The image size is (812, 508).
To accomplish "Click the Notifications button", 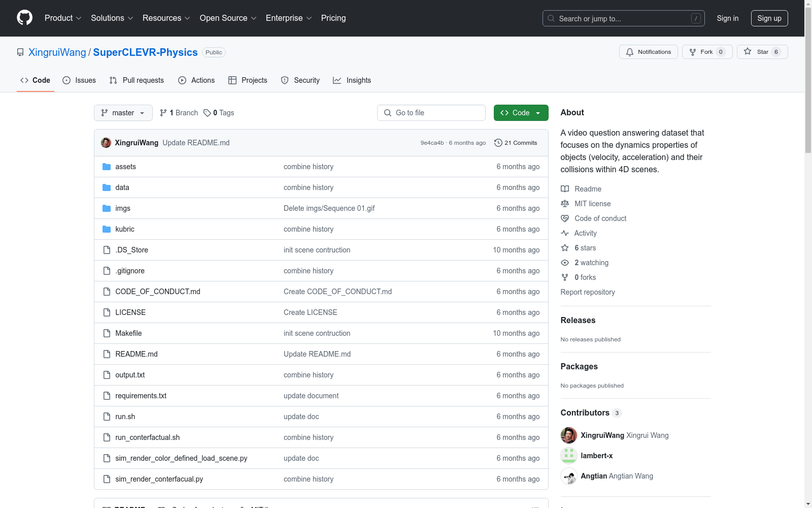I will [x=649, y=52].
